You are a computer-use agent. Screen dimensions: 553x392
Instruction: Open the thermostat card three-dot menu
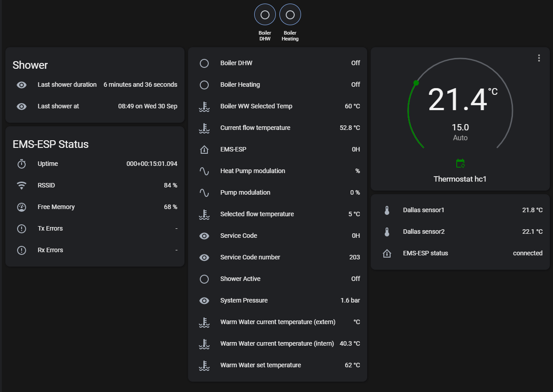(539, 58)
